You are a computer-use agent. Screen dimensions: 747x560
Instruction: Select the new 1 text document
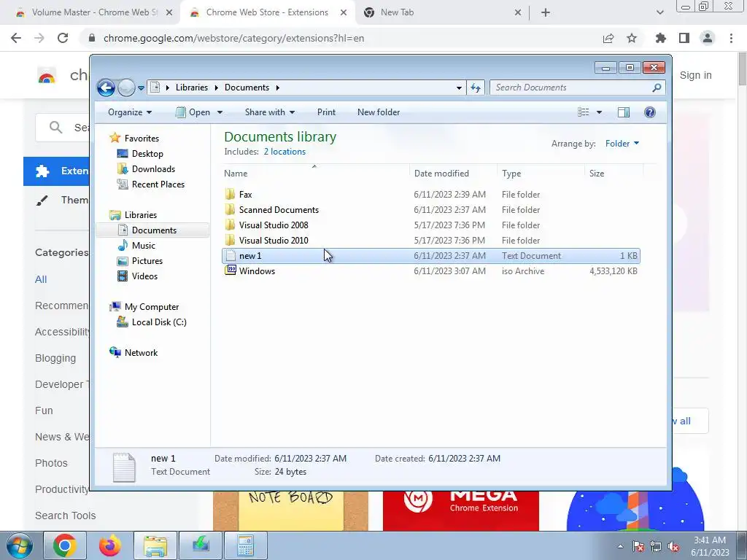point(430,256)
